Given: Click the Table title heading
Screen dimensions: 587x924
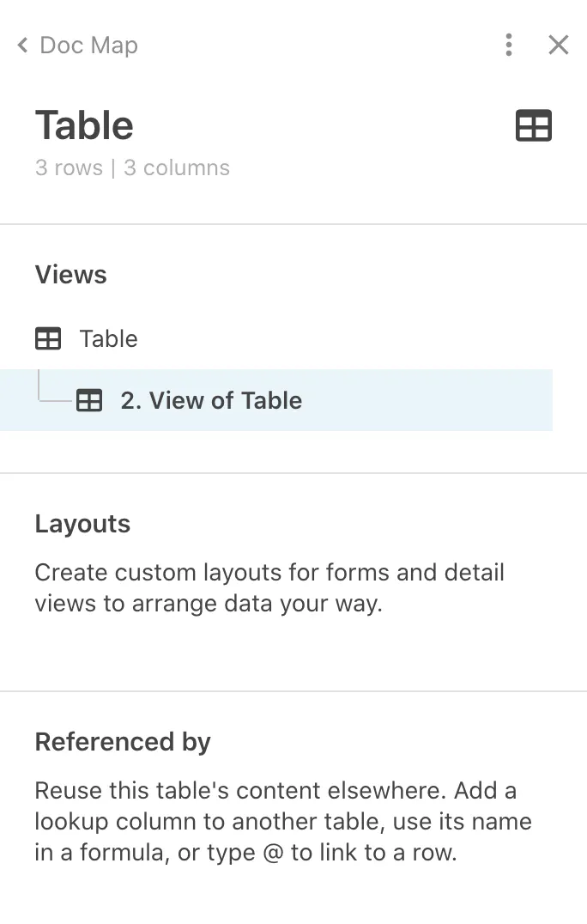Looking at the screenshot, I should pos(83,125).
